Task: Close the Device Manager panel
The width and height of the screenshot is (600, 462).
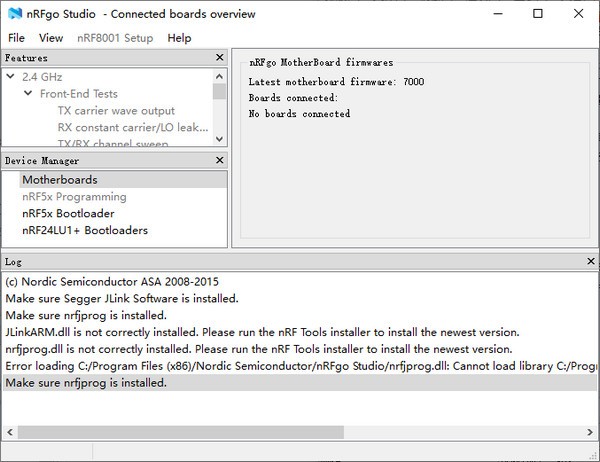Action: pyautogui.click(x=220, y=160)
